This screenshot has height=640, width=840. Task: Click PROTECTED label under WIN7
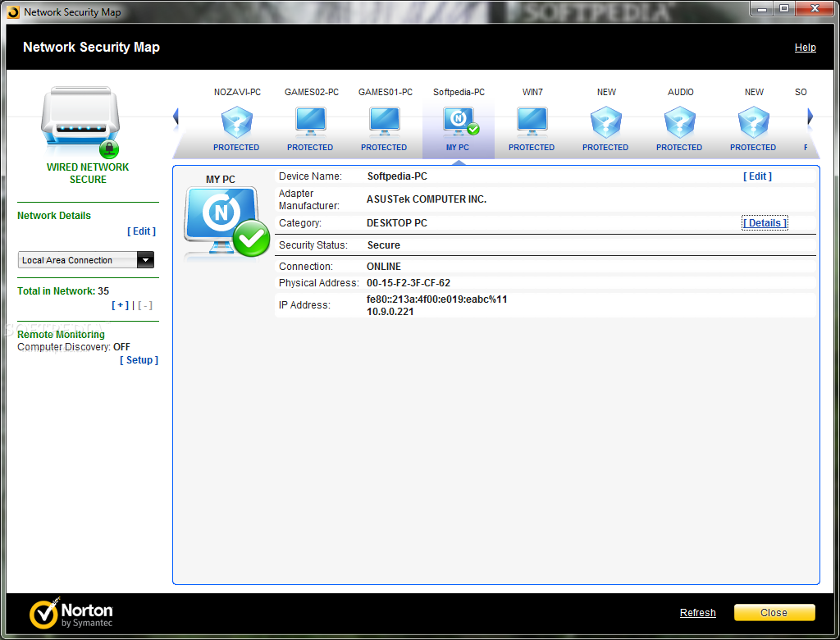pos(532,148)
